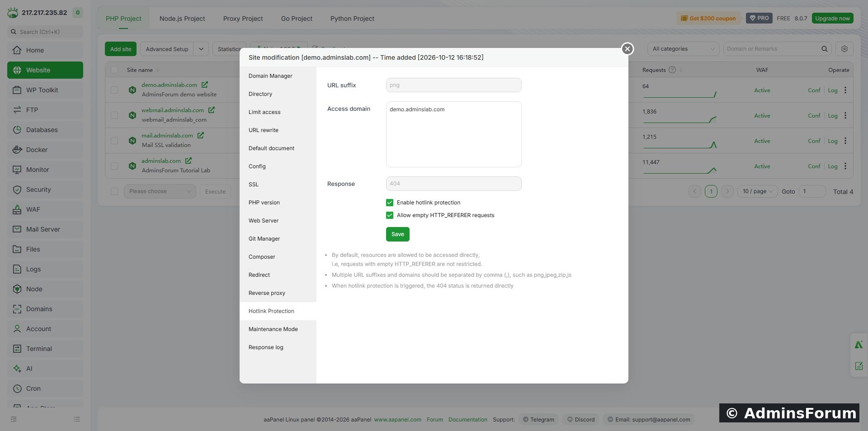Open WP Toolkit in sidebar

(45, 90)
